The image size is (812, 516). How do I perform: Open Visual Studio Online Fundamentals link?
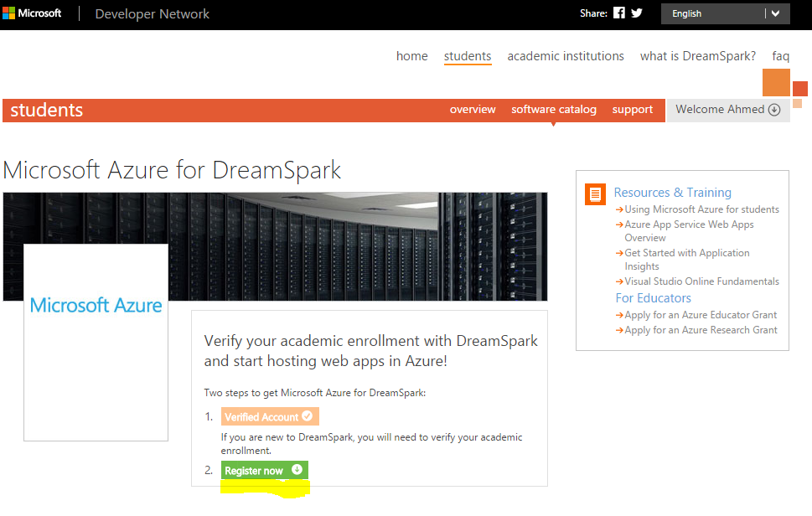pyautogui.click(x=701, y=281)
